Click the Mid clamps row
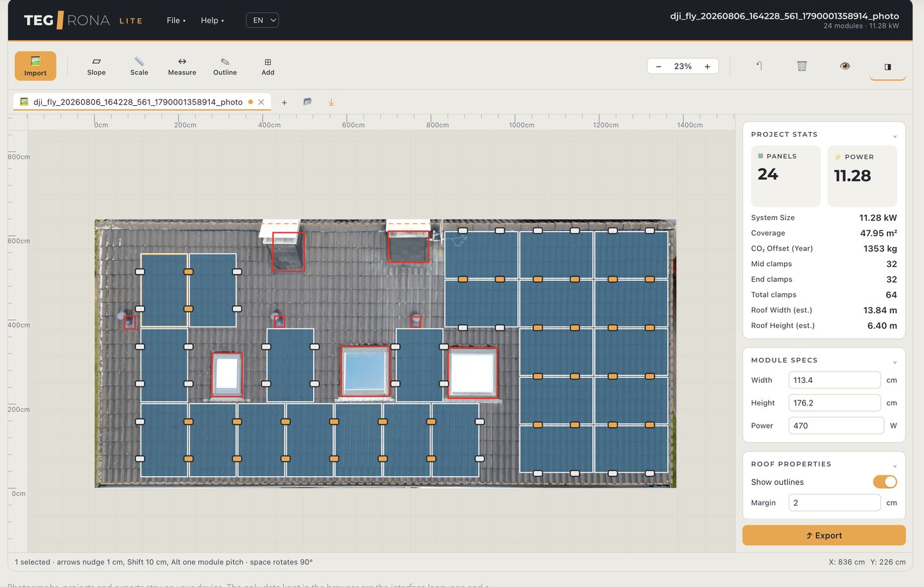 point(824,264)
